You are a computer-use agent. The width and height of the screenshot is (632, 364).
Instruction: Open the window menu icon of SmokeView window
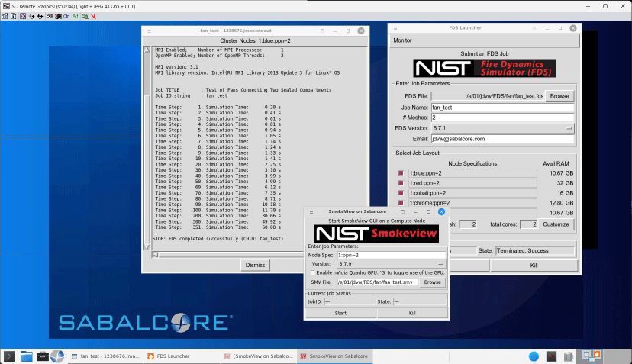[x=311, y=211]
